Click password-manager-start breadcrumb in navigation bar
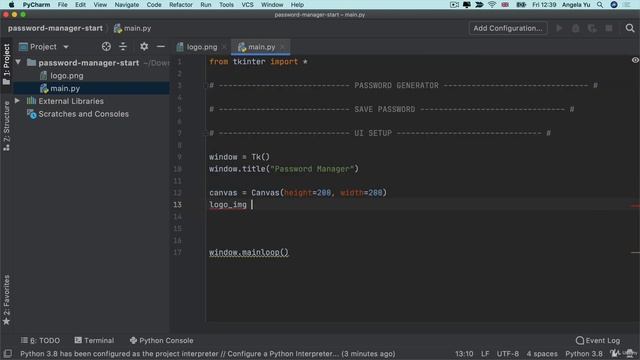Screen dimensions: 640x360 [55, 28]
